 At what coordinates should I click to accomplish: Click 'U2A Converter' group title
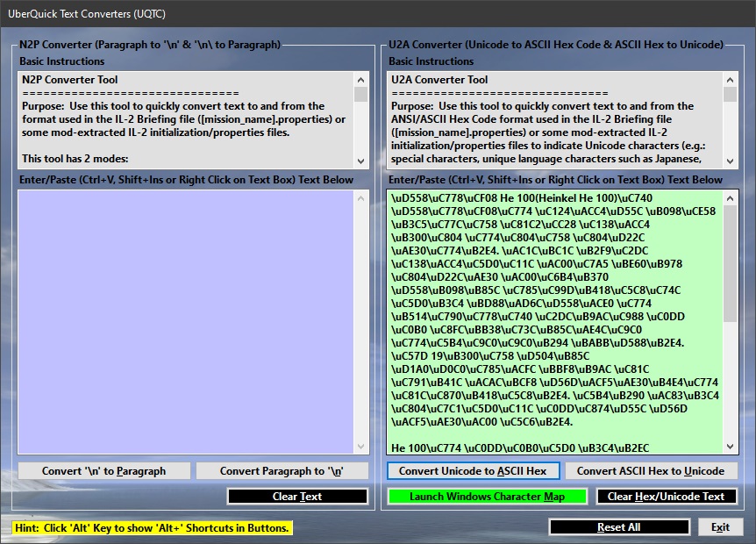[556, 45]
